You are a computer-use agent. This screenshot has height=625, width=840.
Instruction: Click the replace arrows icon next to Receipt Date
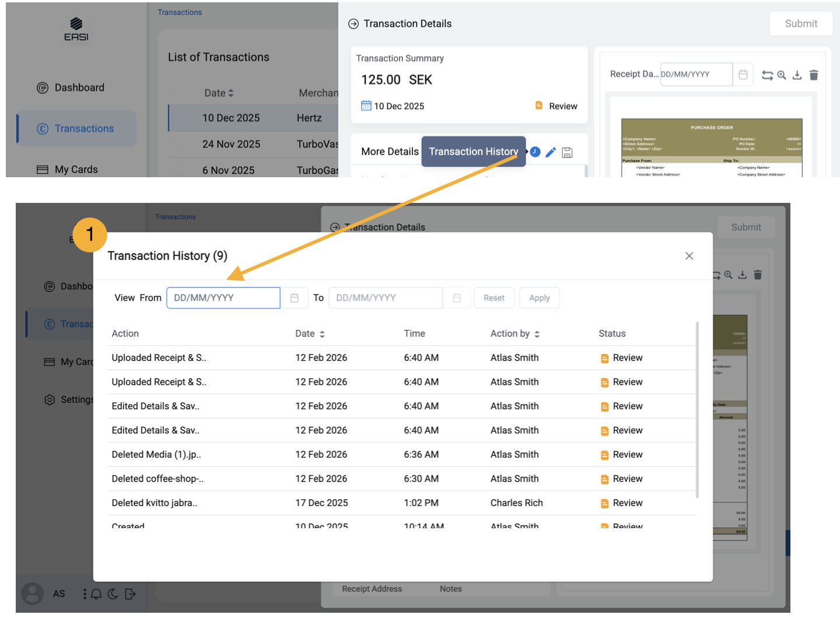click(x=767, y=75)
